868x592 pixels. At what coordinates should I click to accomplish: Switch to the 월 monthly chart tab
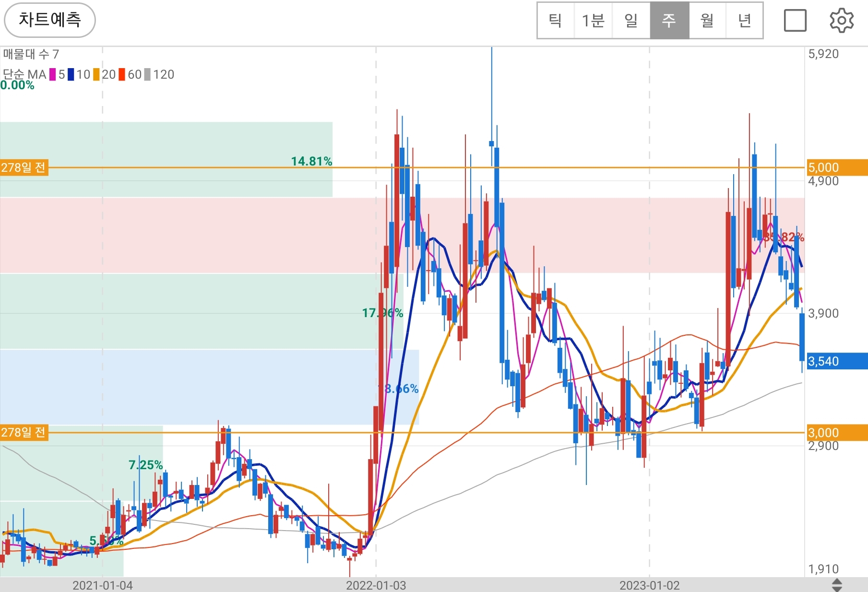(x=707, y=20)
